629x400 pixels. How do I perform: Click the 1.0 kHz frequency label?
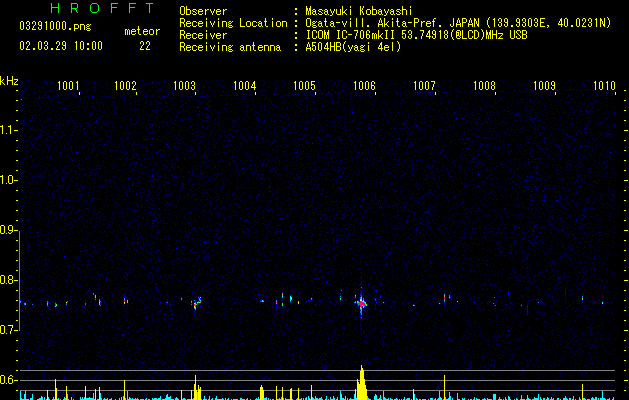9,180
